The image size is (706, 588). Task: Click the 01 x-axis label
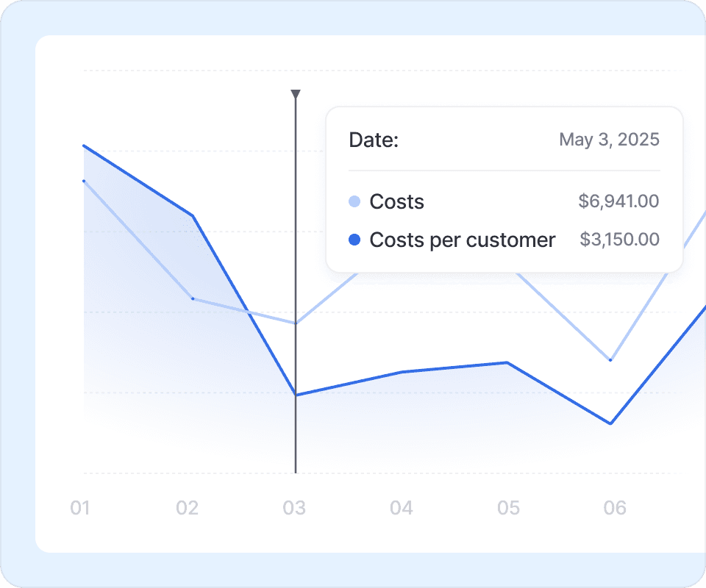(x=80, y=508)
